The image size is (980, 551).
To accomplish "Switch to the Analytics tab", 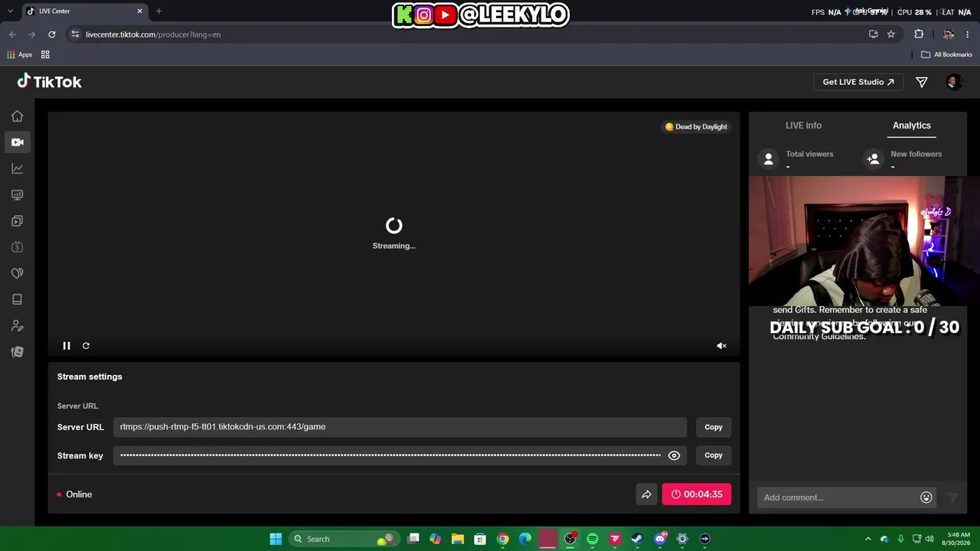I will pyautogui.click(x=912, y=126).
